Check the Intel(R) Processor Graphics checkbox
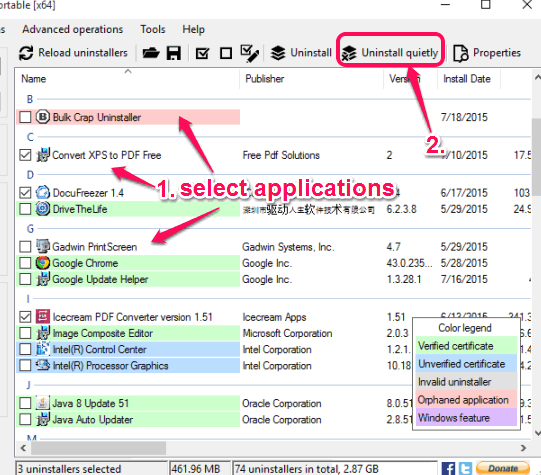 pyautogui.click(x=25, y=365)
